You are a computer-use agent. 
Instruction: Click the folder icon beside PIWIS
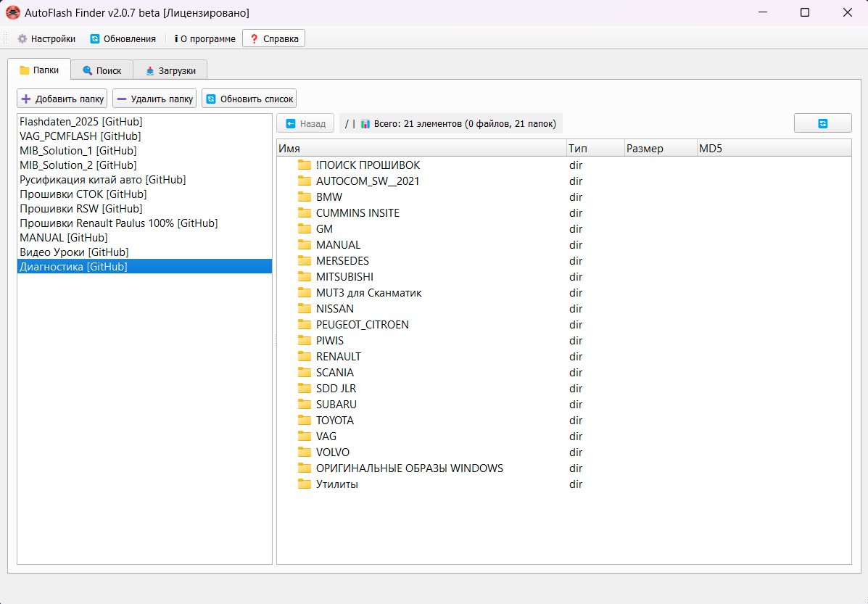point(305,341)
